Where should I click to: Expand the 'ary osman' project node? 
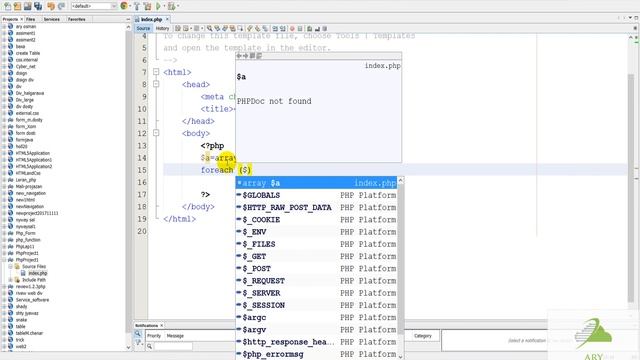[4, 27]
